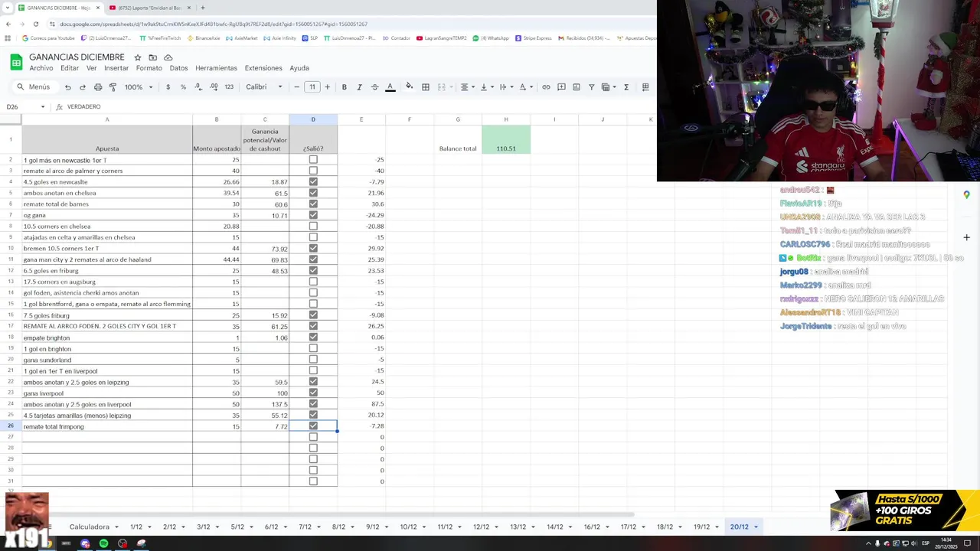
Task: Toggle strikethrough formatting
Action: (x=374, y=87)
